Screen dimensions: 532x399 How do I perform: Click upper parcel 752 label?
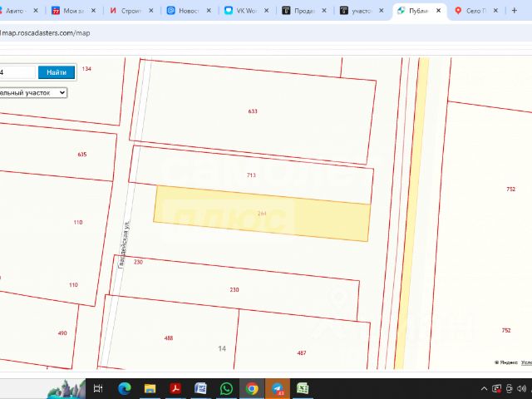coord(511,190)
